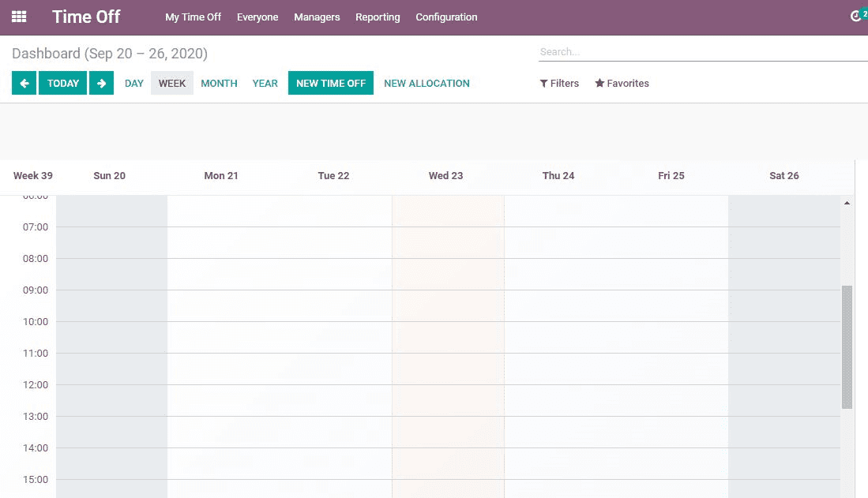
Task: Switch calendar to Week view
Action: (x=172, y=83)
